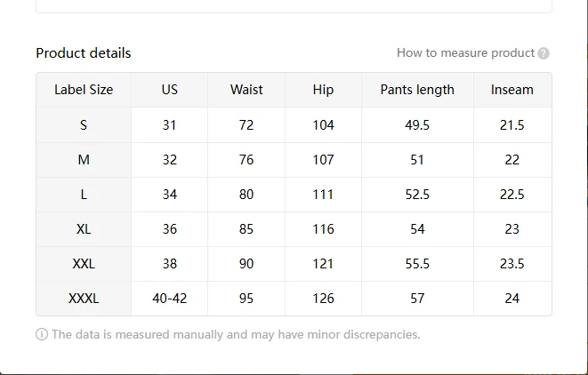Screen dimensions: 588x375
Task: Select the S label size row
Action: coord(294,124)
